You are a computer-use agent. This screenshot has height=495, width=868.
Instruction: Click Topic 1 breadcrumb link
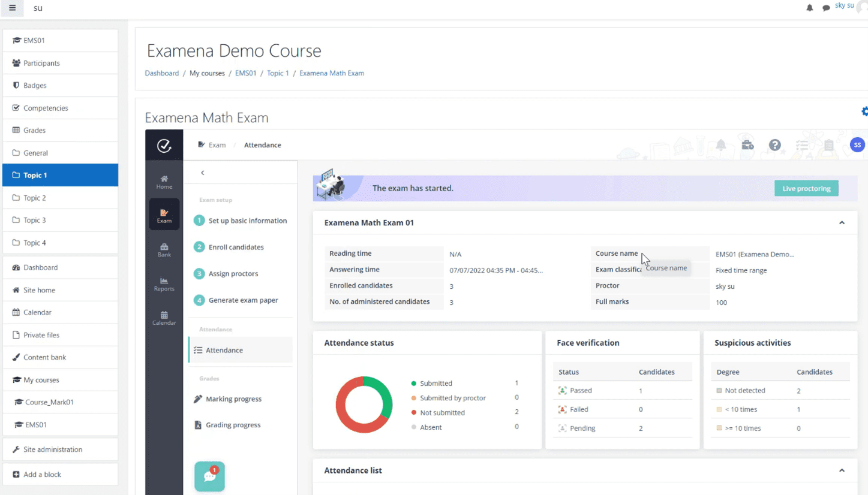[278, 73]
